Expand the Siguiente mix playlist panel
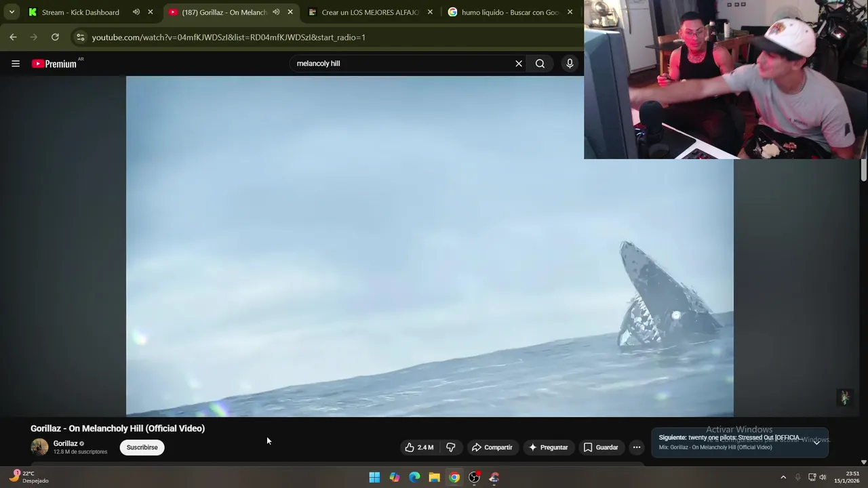This screenshot has height=488, width=868. click(816, 442)
